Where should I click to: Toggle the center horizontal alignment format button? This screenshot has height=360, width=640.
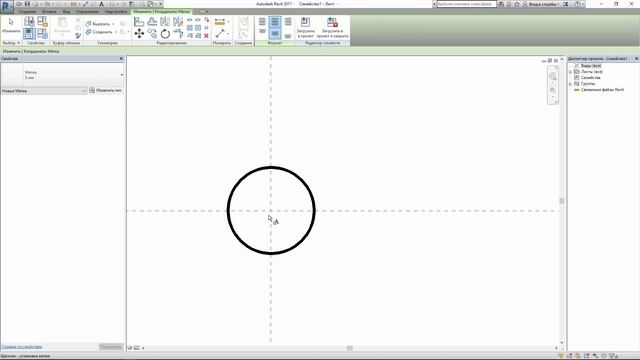click(275, 22)
